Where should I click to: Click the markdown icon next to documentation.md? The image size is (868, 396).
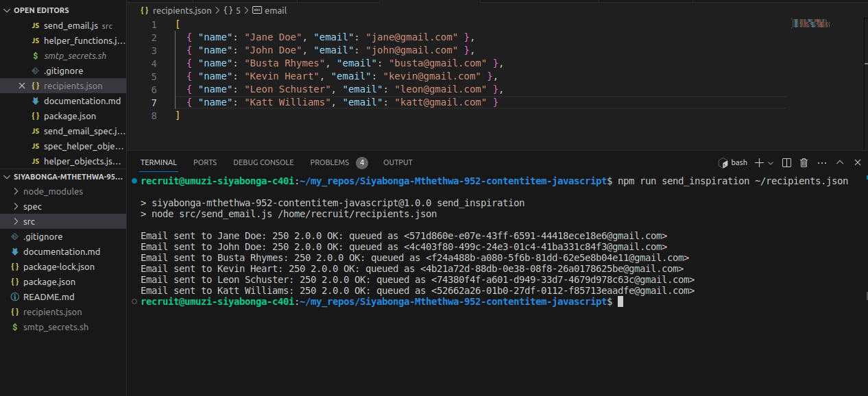coord(14,251)
